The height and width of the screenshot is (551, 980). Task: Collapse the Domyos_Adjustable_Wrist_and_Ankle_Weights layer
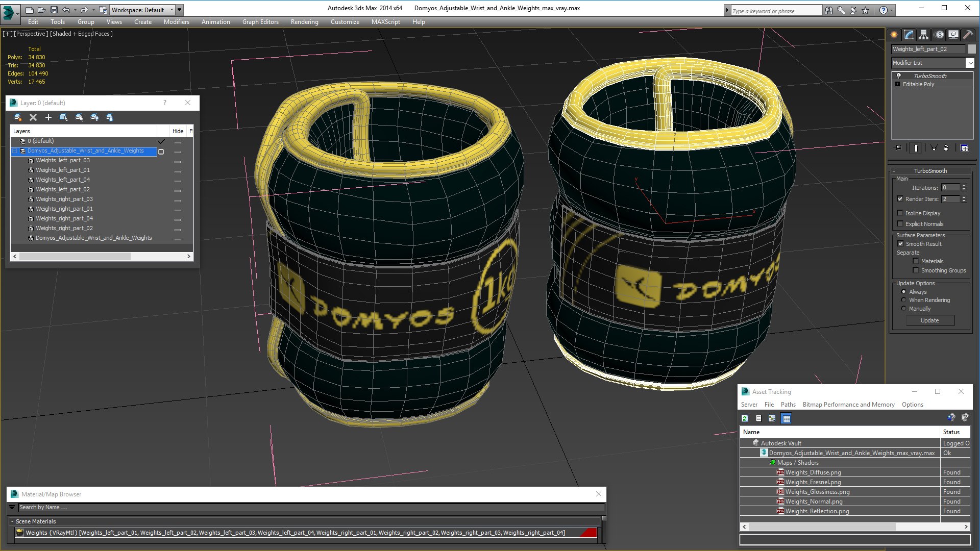tap(15, 151)
